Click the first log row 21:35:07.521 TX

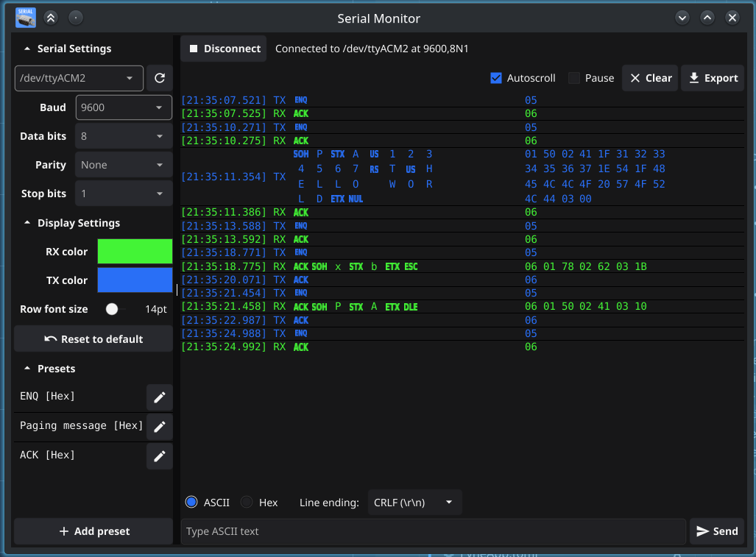(x=462, y=100)
